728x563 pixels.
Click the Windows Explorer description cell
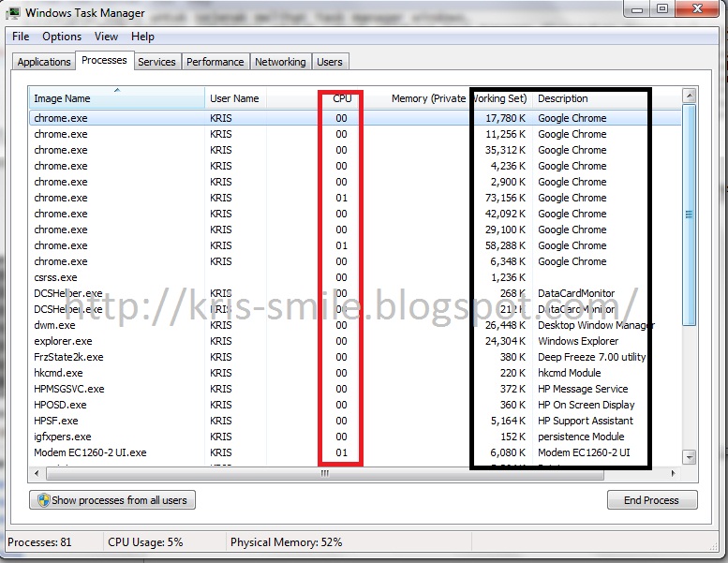point(578,341)
